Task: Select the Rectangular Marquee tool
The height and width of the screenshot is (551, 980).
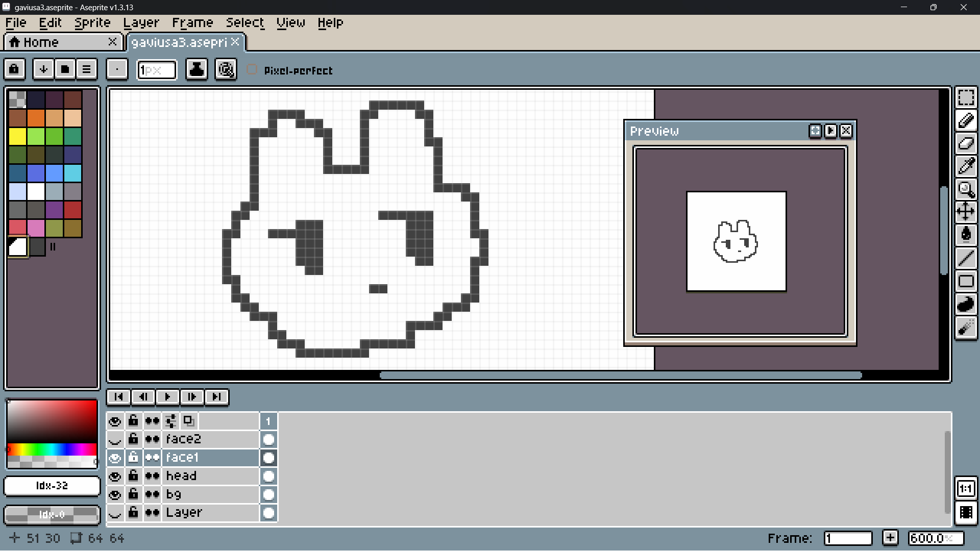Action: 966,97
